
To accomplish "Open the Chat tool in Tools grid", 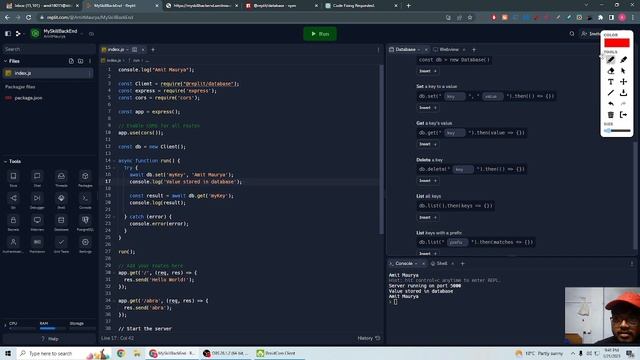I will pos(37,178).
